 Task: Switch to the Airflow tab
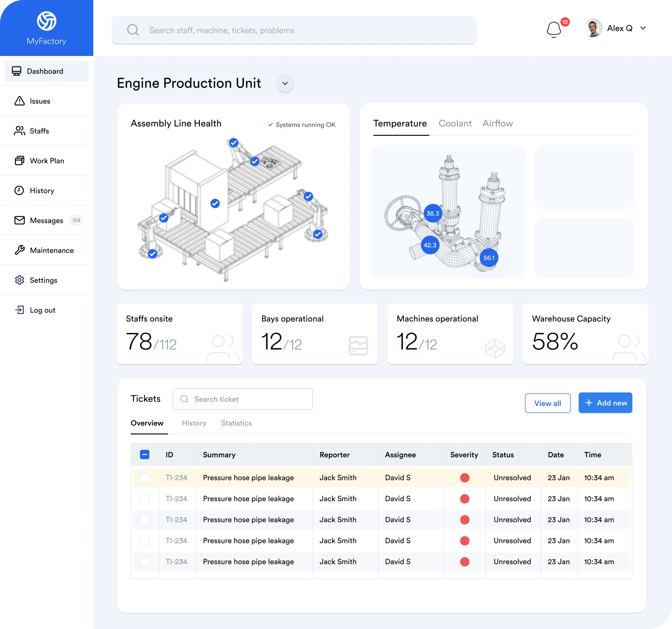click(498, 123)
